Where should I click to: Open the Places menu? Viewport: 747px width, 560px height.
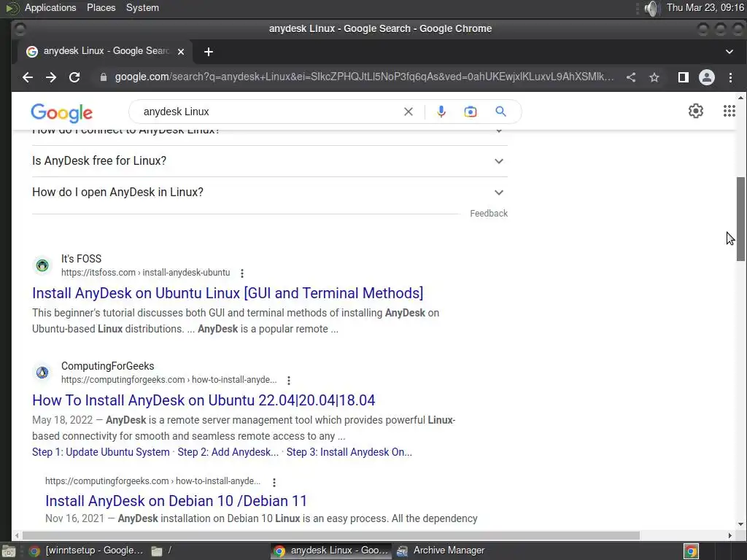click(101, 7)
